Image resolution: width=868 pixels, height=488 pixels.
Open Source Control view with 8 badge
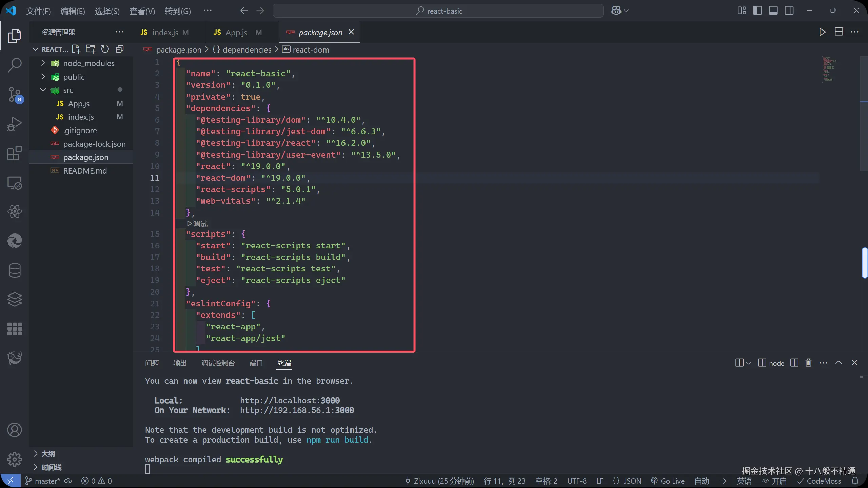[x=15, y=95]
